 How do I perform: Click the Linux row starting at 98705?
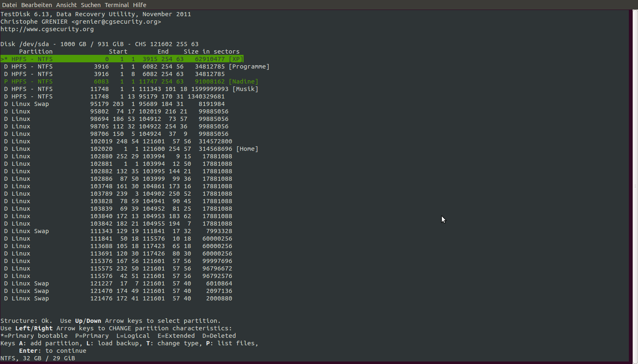[x=116, y=126]
